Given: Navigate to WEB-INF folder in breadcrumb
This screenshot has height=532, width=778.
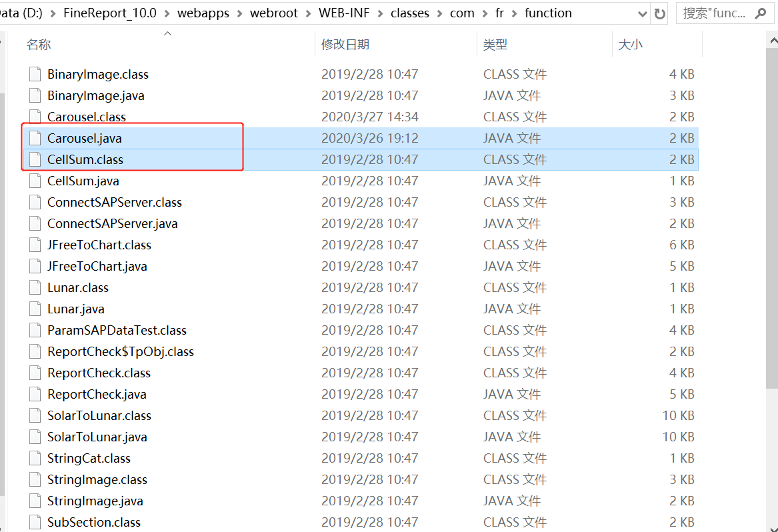Looking at the screenshot, I should click(344, 13).
